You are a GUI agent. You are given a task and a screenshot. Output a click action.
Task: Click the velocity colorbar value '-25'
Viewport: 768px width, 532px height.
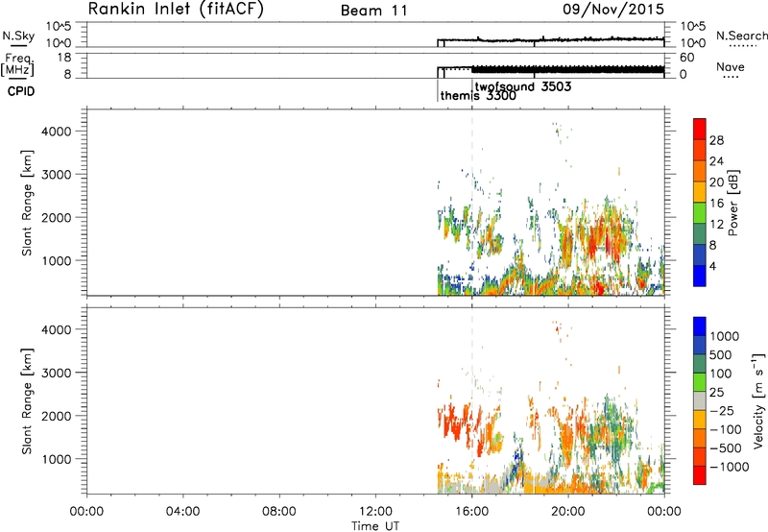(x=722, y=411)
